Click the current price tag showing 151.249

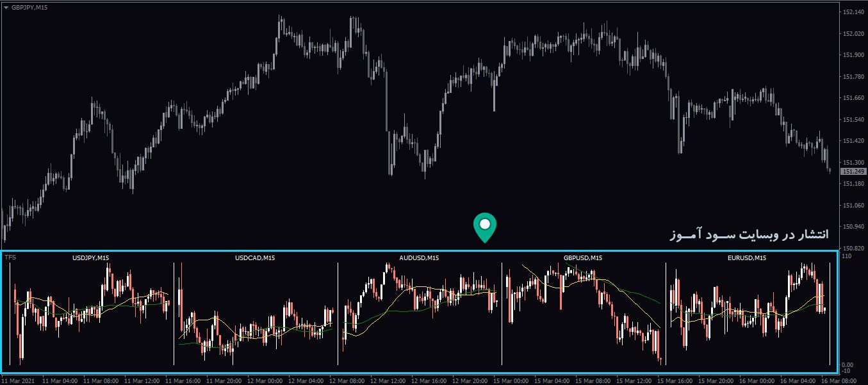tap(853, 171)
